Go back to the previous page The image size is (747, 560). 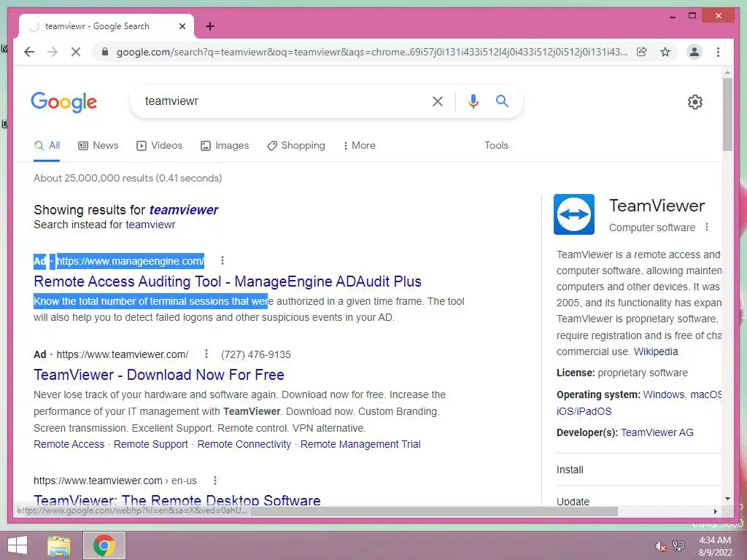click(29, 52)
